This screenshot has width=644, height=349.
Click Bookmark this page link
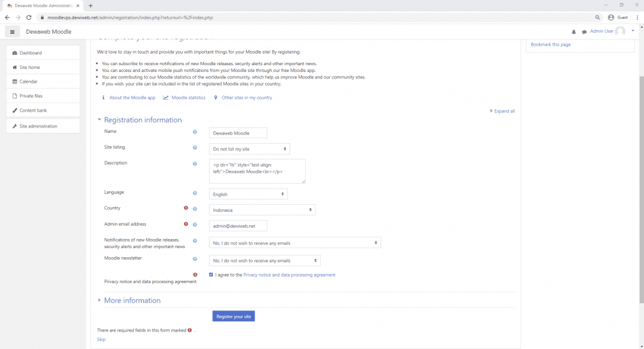(x=551, y=45)
